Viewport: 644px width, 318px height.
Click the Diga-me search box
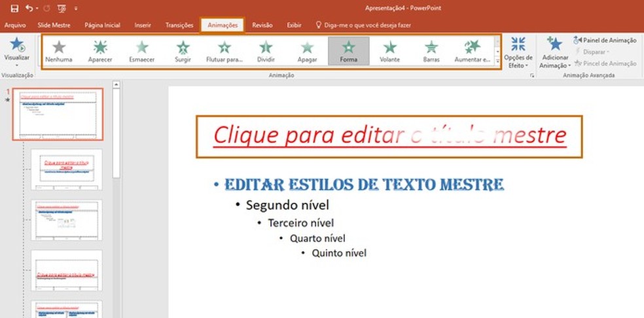click(363, 25)
